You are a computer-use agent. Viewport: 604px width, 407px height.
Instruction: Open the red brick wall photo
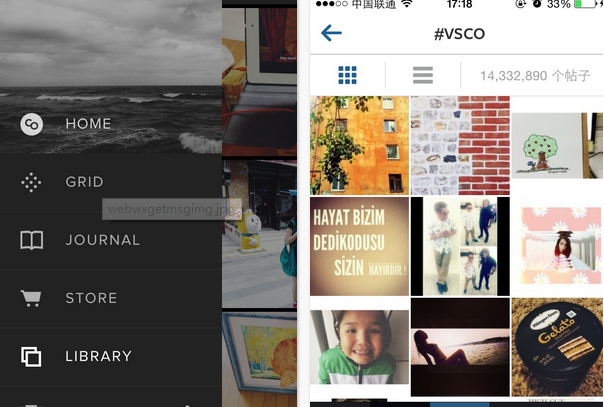point(460,146)
